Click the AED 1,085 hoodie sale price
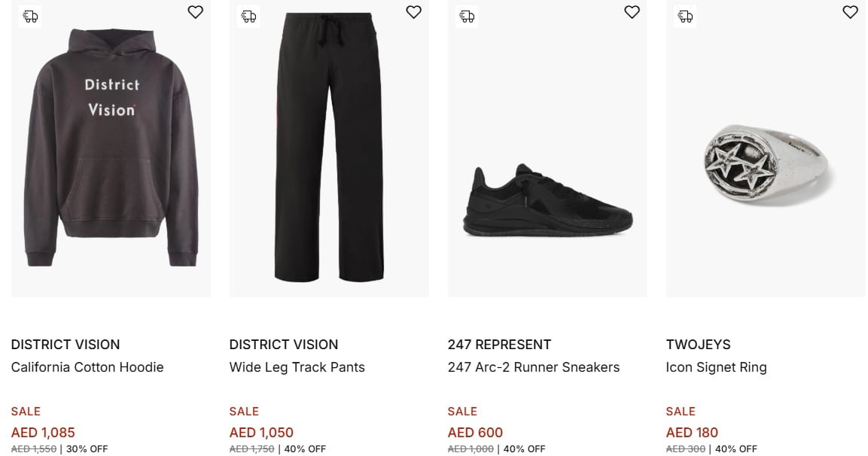Viewport: 868px width, 456px height. [x=43, y=433]
